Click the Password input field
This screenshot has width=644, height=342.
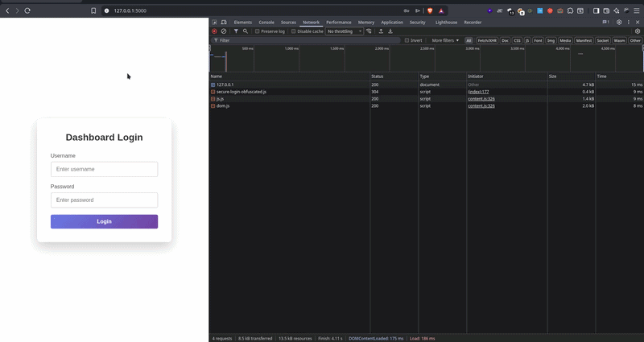[105, 200]
